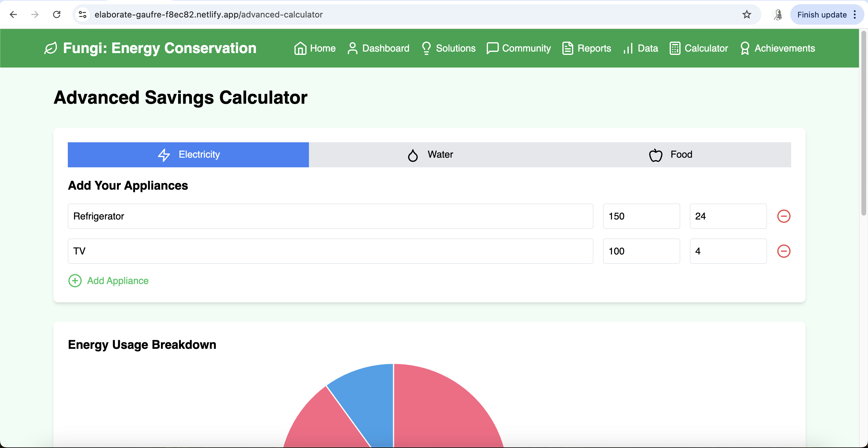
Task: Open the browser profile avatar icon
Action: pos(778,14)
